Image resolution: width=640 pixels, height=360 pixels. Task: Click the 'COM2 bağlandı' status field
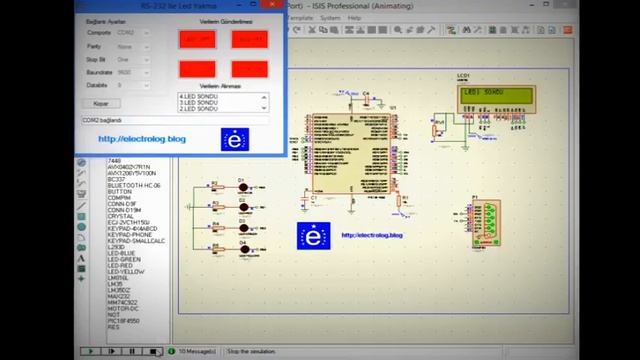tap(175, 120)
